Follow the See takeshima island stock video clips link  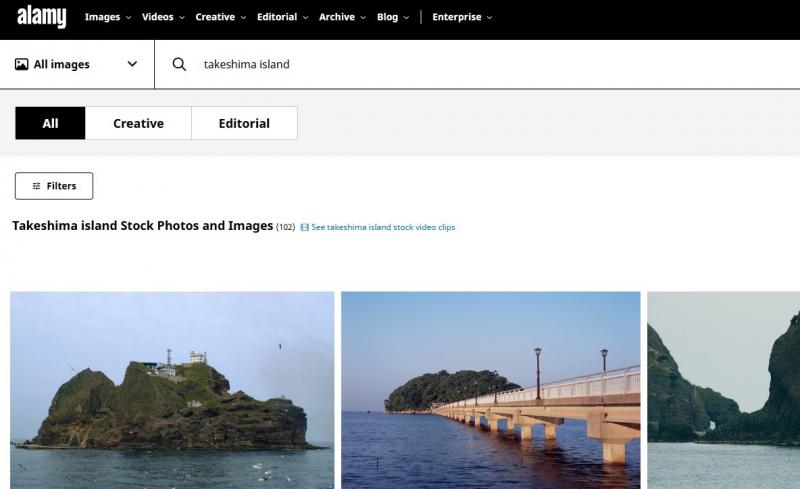pyautogui.click(x=383, y=227)
